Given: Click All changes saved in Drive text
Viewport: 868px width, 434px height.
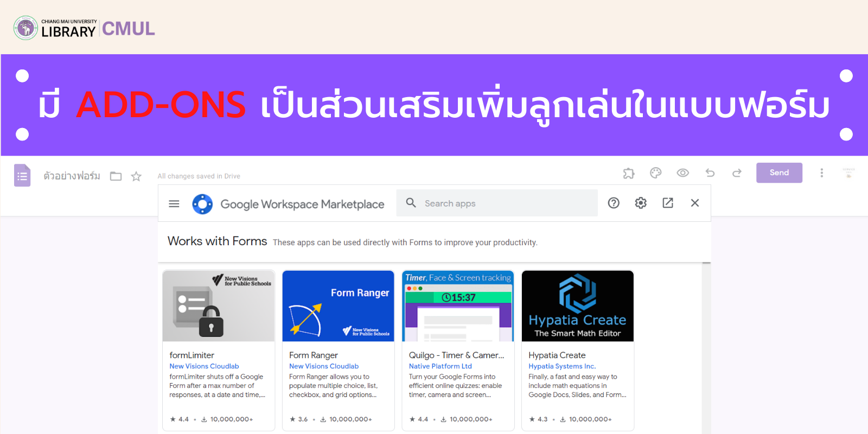Looking at the screenshot, I should 199,176.
